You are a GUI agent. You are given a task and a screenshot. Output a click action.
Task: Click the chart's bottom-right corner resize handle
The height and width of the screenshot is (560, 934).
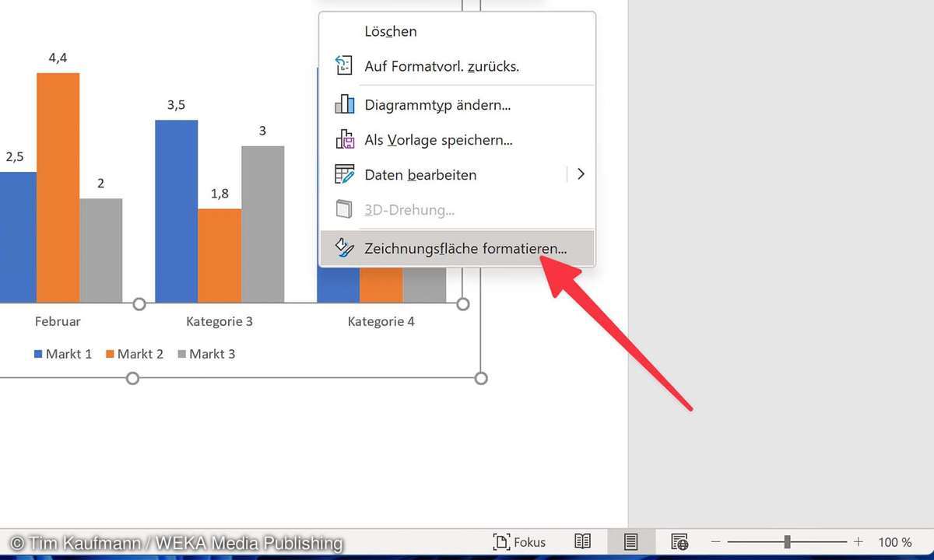pos(481,378)
